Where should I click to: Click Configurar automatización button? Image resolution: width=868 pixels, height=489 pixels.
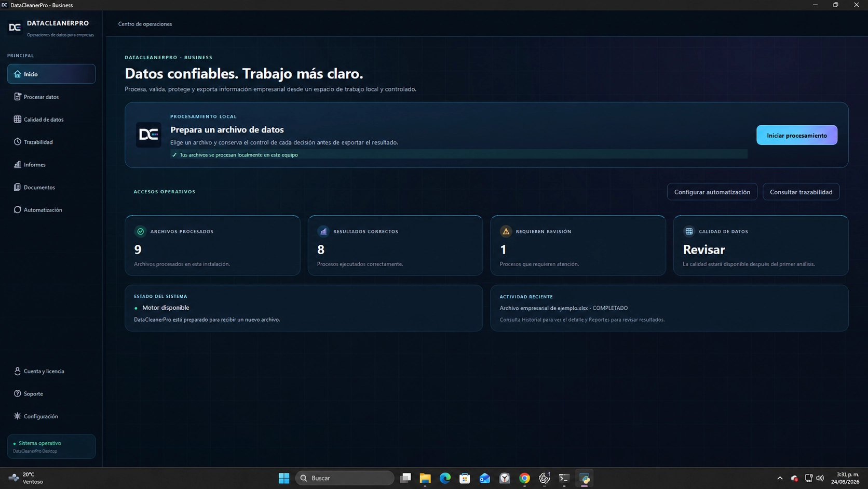pyautogui.click(x=712, y=192)
